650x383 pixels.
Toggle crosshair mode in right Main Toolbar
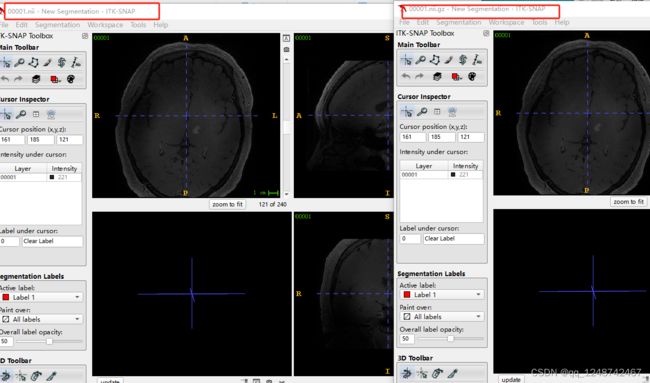(406, 60)
